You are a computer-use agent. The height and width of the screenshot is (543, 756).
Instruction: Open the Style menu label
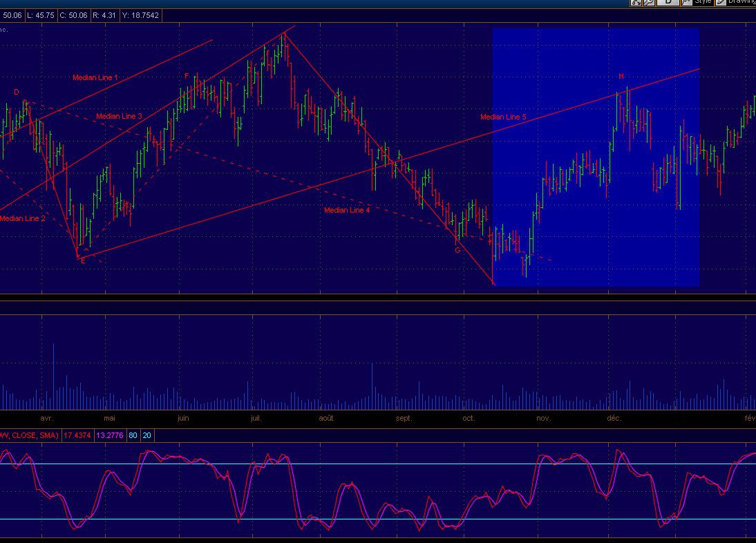click(x=703, y=2)
